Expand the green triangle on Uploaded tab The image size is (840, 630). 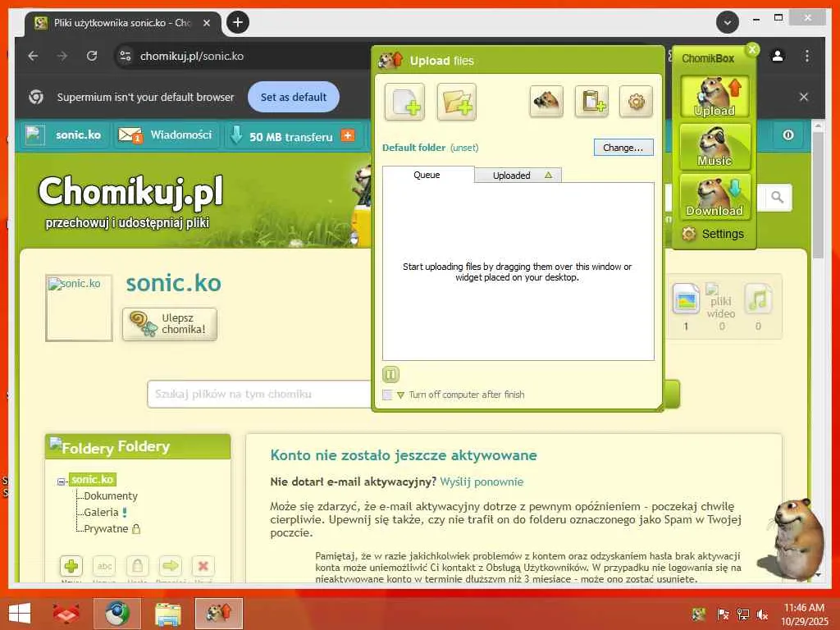coord(548,176)
